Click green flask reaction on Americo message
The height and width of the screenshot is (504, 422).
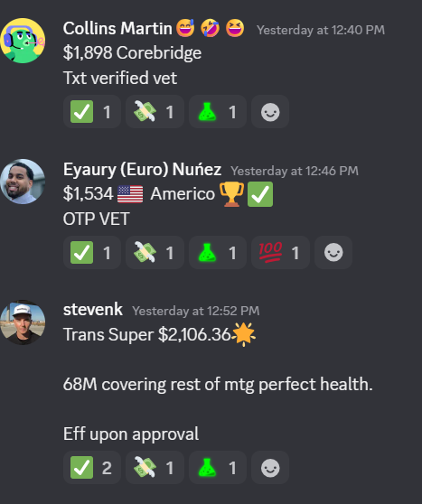218,253
